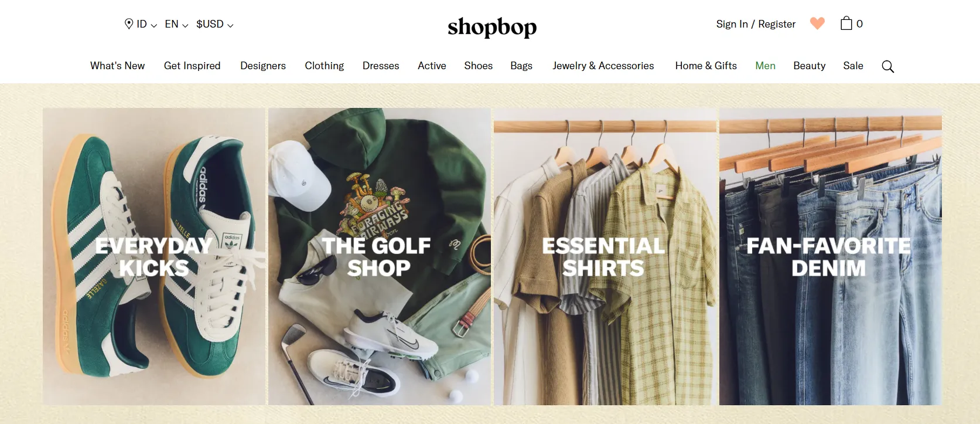Go to the Beauty category
The width and height of the screenshot is (980, 424).
point(809,66)
